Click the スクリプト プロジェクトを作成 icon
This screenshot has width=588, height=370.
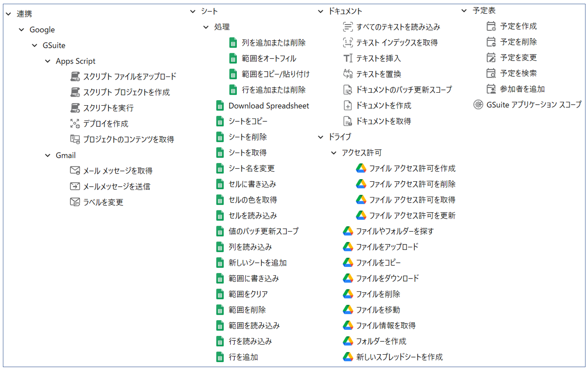pos(75,92)
